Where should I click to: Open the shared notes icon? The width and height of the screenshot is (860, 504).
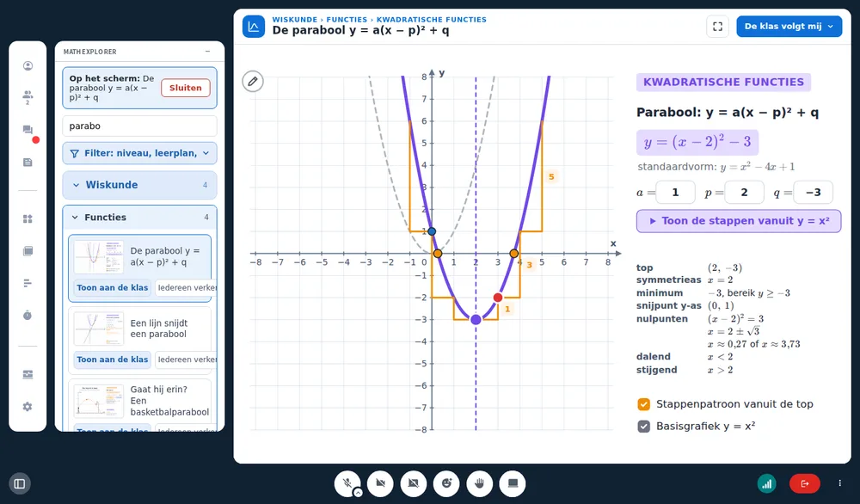coord(28,163)
